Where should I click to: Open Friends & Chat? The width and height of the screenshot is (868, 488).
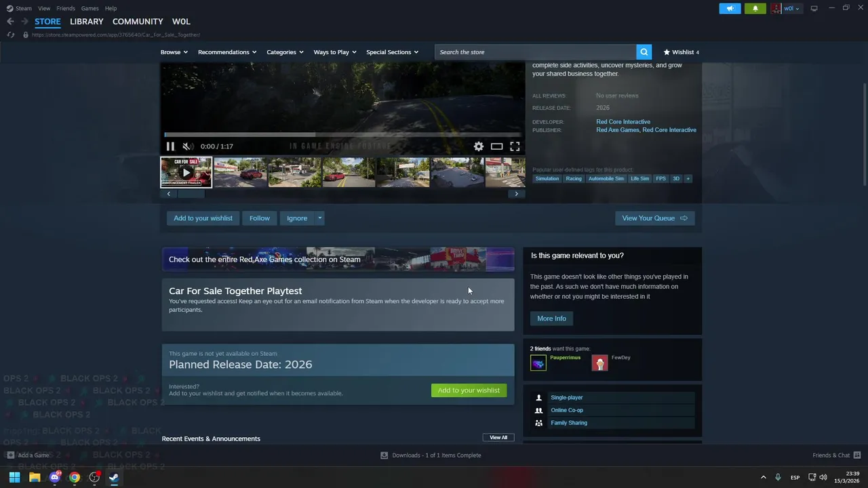tap(836, 455)
